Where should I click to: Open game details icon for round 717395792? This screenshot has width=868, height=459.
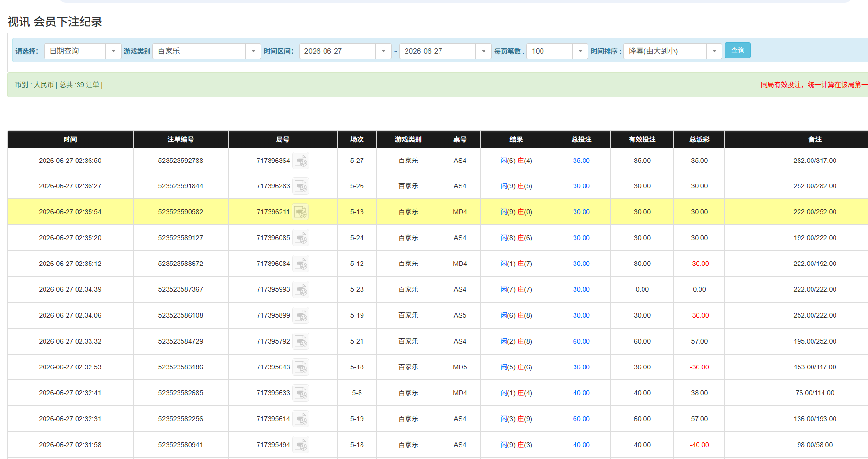[301, 342]
